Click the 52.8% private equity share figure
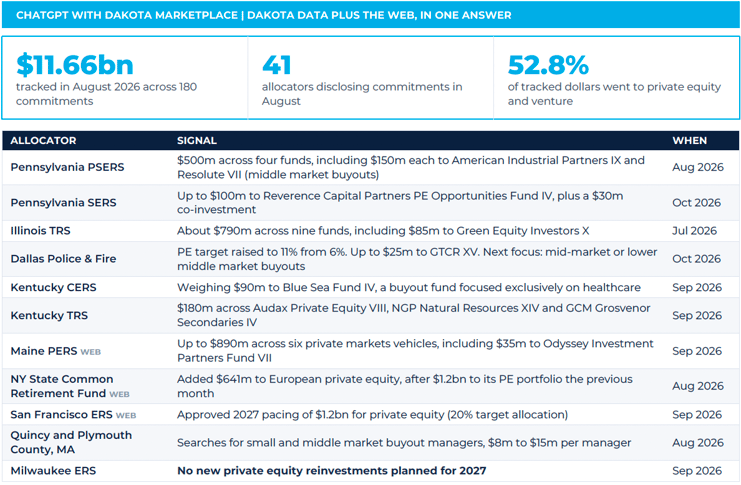Screen dimensions: 741x485 (548, 65)
